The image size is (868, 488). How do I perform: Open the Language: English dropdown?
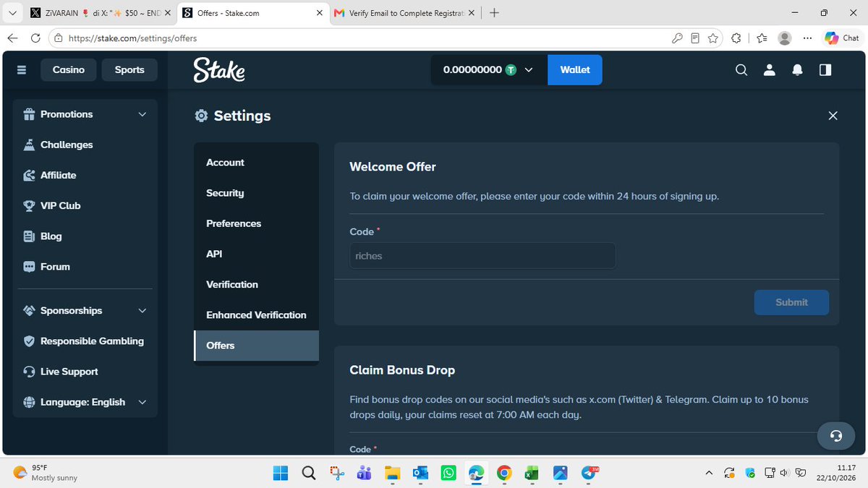point(85,402)
